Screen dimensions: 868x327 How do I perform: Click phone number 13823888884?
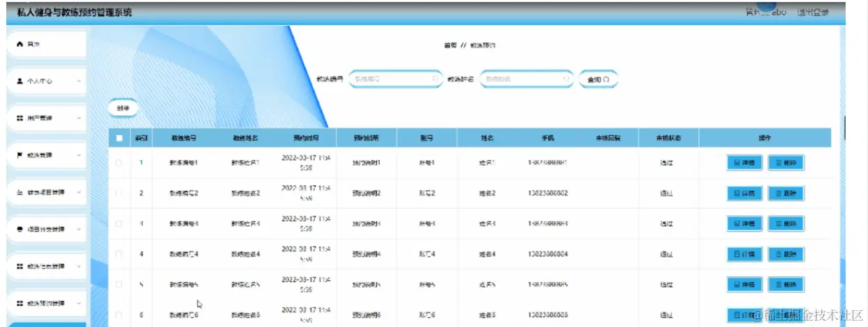tap(547, 254)
